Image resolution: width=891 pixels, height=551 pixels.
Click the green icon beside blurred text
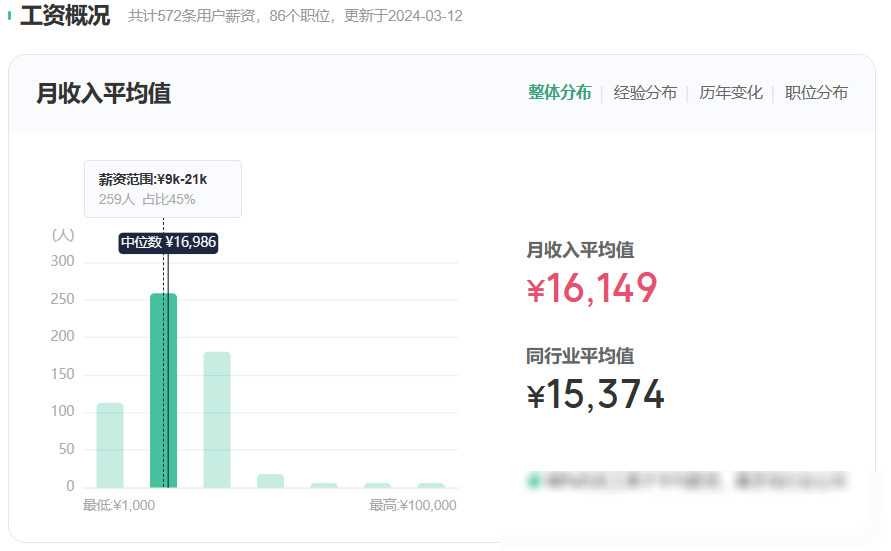pyautogui.click(x=533, y=481)
